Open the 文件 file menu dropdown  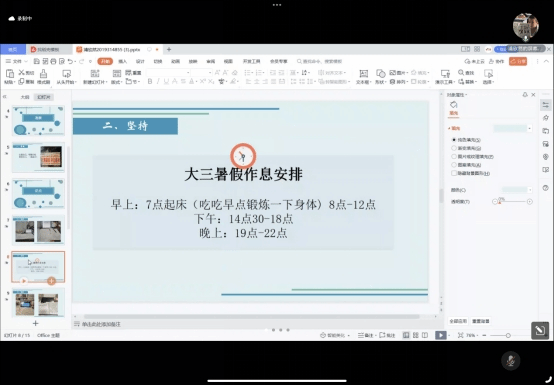[16, 61]
